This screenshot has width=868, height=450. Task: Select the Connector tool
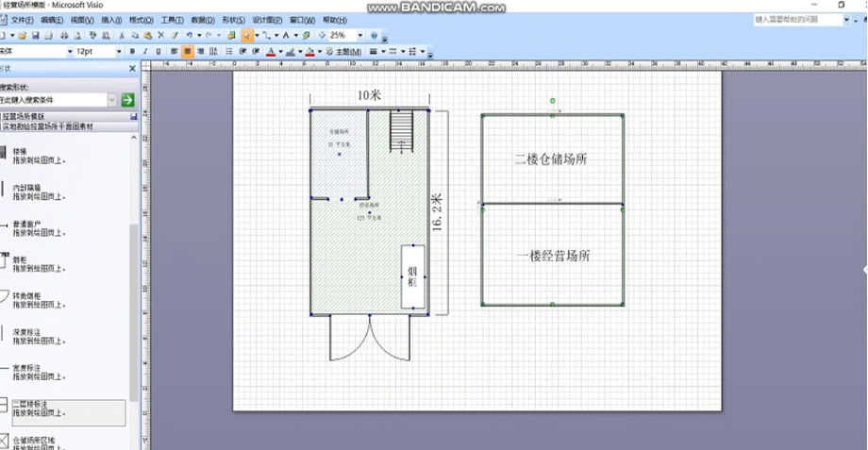[267, 36]
